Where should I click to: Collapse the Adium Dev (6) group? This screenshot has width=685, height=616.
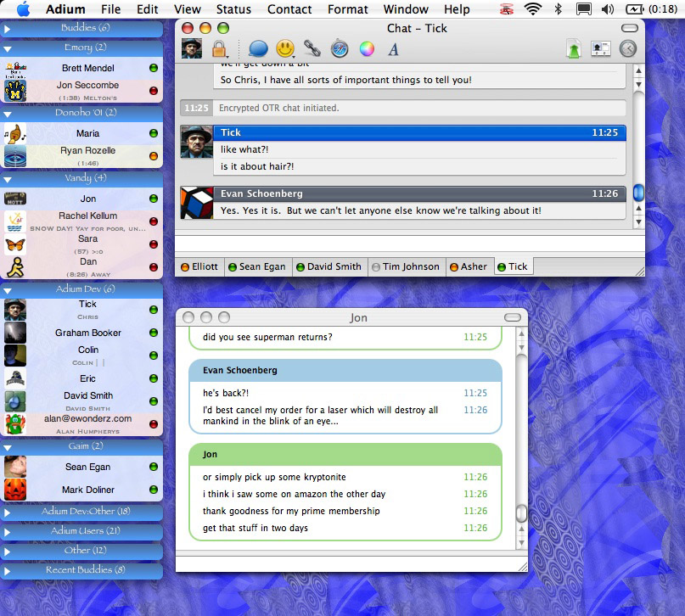[x=81, y=288]
